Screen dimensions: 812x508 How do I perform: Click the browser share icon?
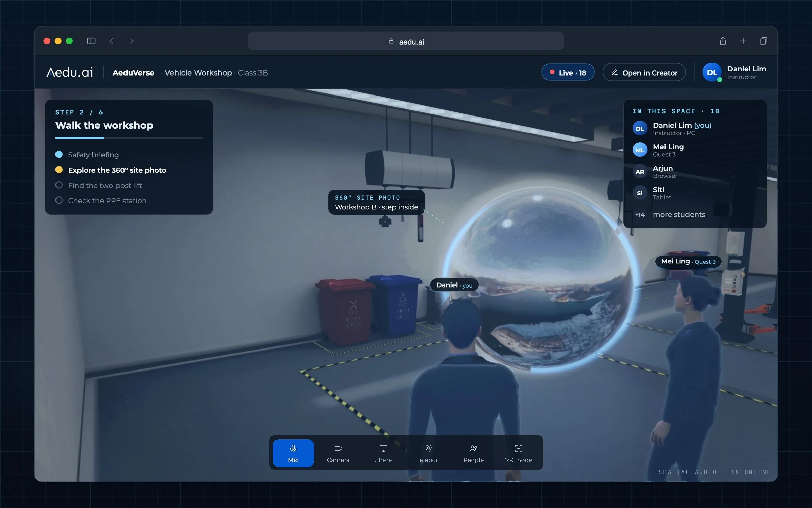pyautogui.click(x=723, y=41)
